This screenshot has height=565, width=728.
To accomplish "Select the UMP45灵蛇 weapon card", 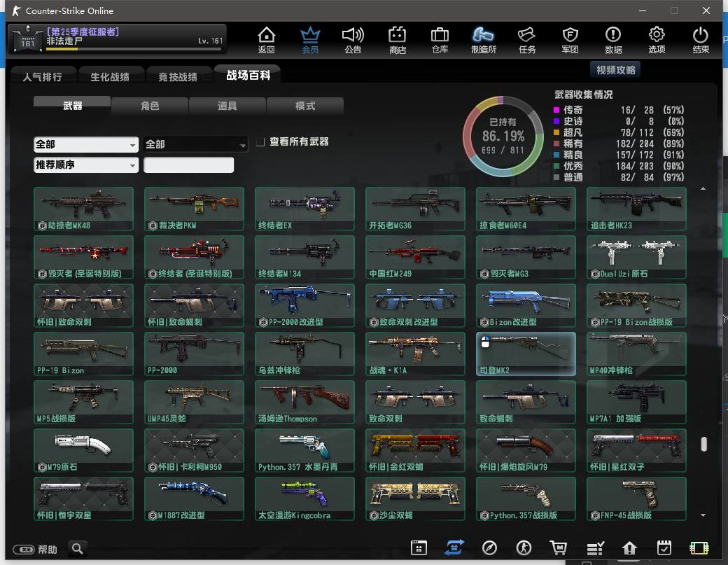I will click(x=194, y=402).
